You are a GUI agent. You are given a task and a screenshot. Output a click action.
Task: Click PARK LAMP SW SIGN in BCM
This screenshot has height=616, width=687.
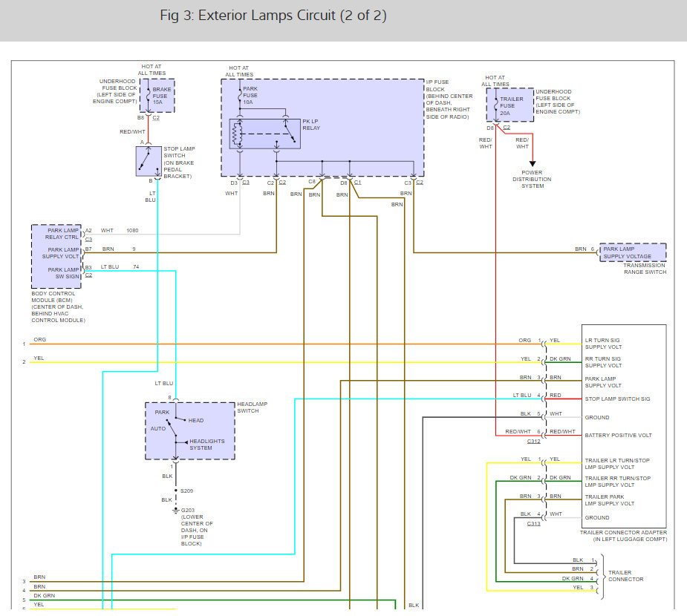pos(63,273)
